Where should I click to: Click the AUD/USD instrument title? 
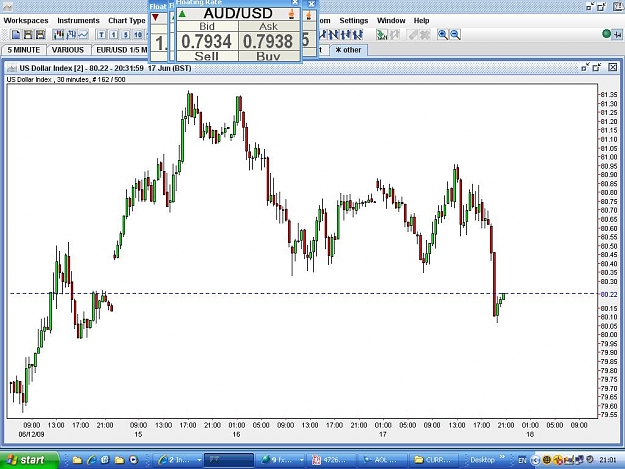[x=238, y=14]
